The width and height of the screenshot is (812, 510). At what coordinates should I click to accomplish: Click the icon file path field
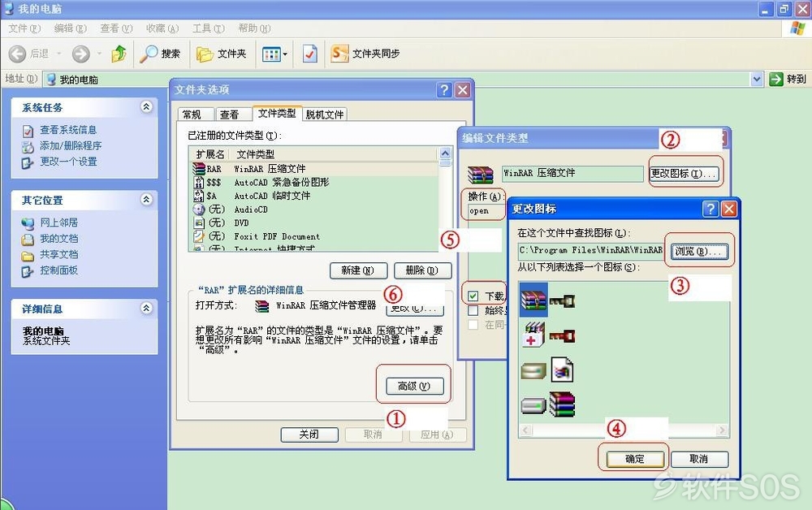[x=590, y=251]
